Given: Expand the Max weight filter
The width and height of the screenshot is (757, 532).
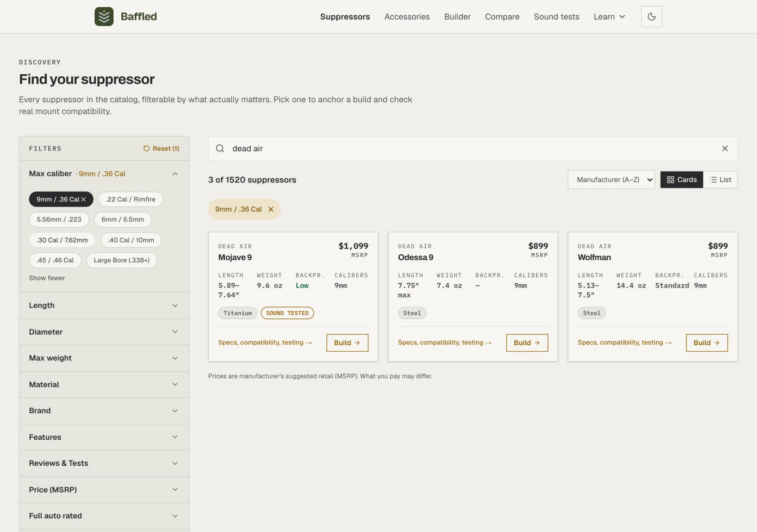Looking at the screenshot, I should [104, 358].
